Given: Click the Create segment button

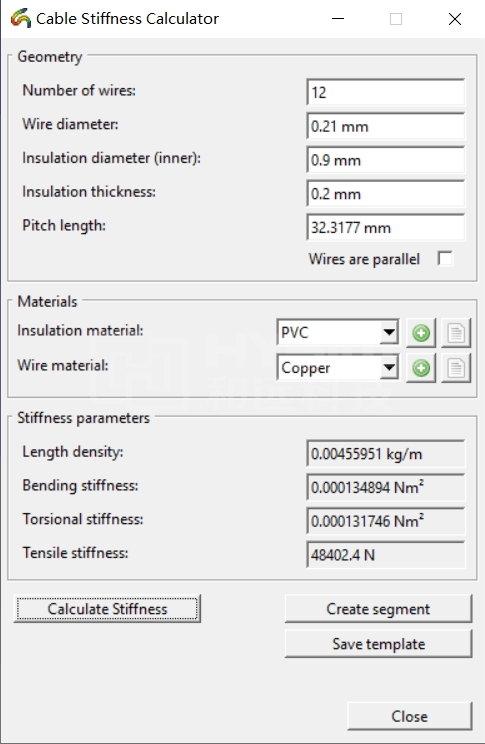Looking at the screenshot, I should (x=378, y=609).
